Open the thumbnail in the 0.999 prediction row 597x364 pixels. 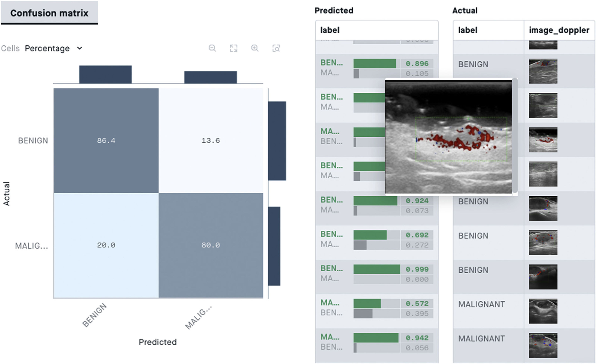point(543,277)
